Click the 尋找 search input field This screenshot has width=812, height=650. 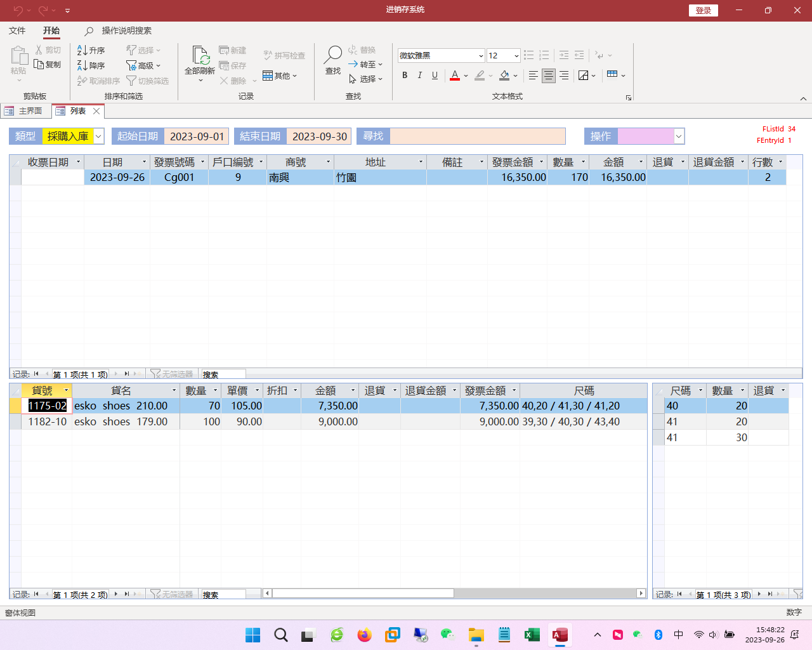[x=477, y=136]
